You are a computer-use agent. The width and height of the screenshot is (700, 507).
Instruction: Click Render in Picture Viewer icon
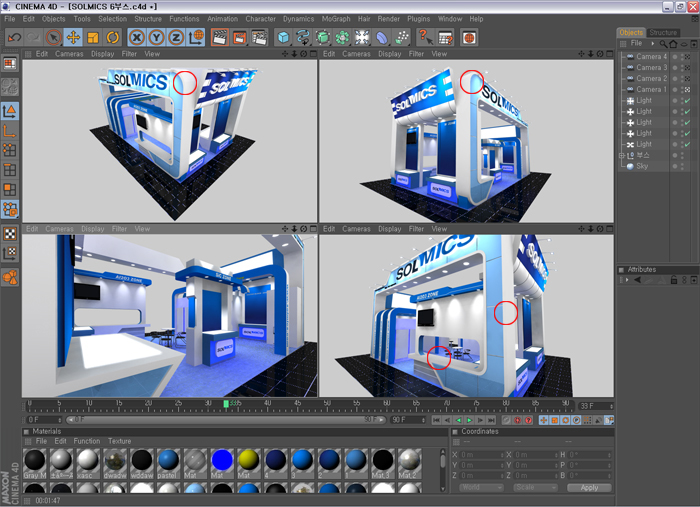pyautogui.click(x=239, y=37)
